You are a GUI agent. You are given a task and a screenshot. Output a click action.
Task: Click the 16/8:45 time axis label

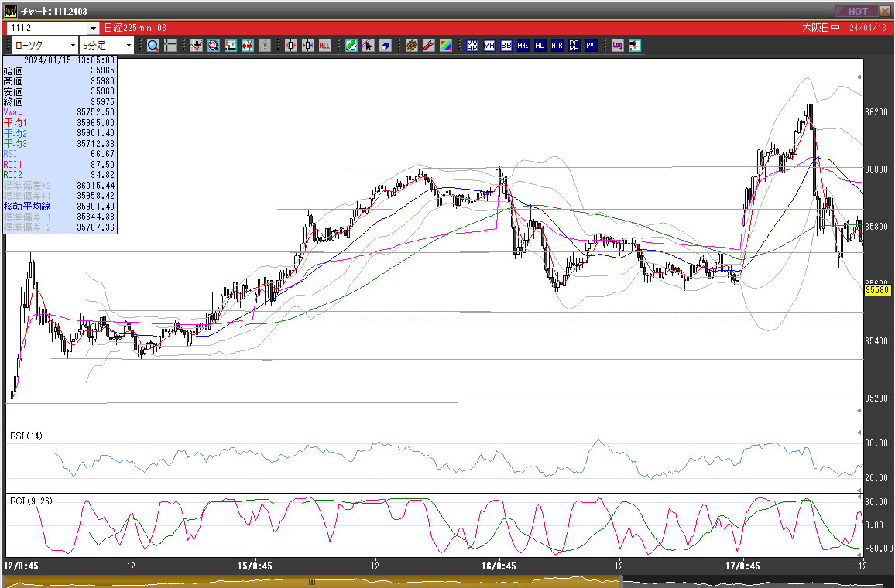499,566
